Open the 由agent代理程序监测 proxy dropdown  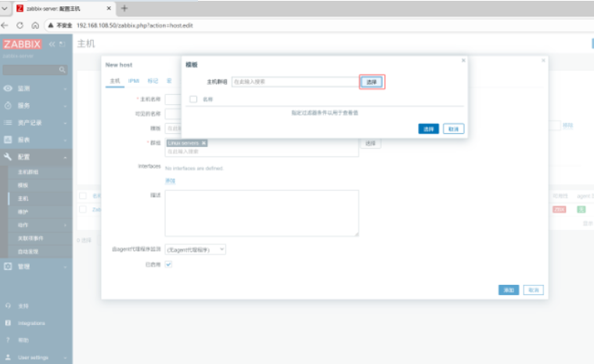coord(196,250)
